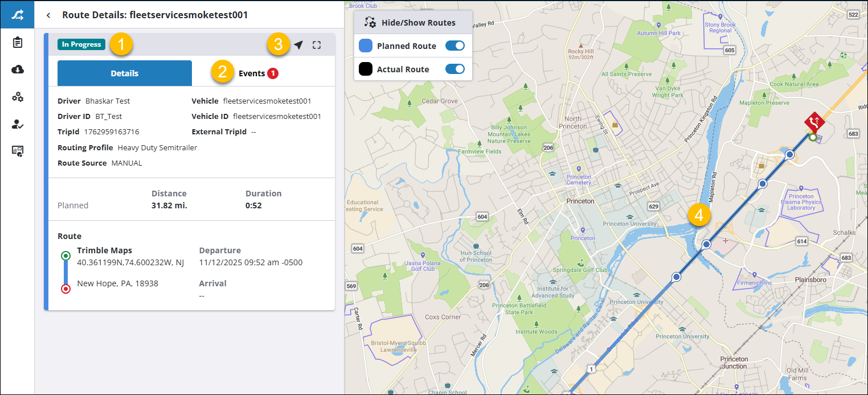Toggle visibility of the Actual Route layer
868x395 pixels.
[x=455, y=69]
